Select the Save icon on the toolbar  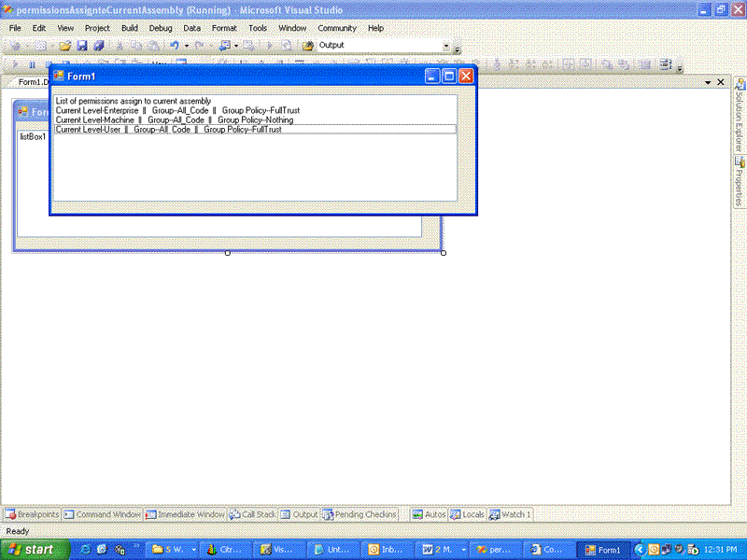(x=82, y=47)
